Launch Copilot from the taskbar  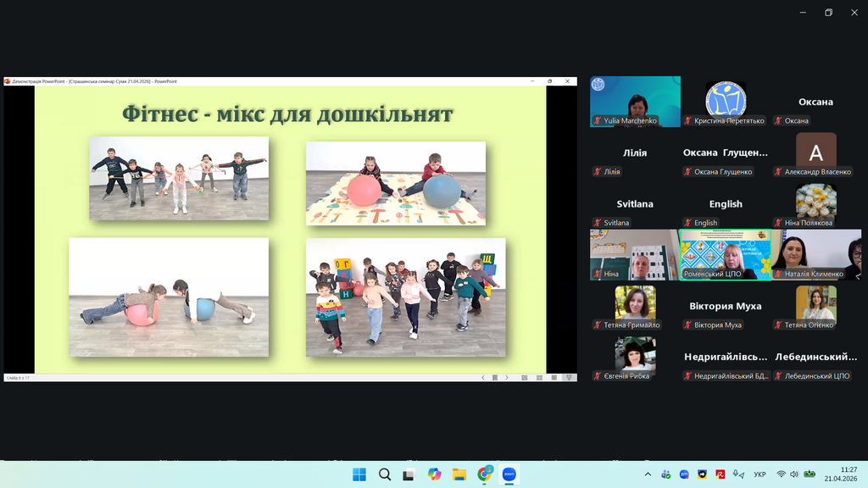pos(434,474)
